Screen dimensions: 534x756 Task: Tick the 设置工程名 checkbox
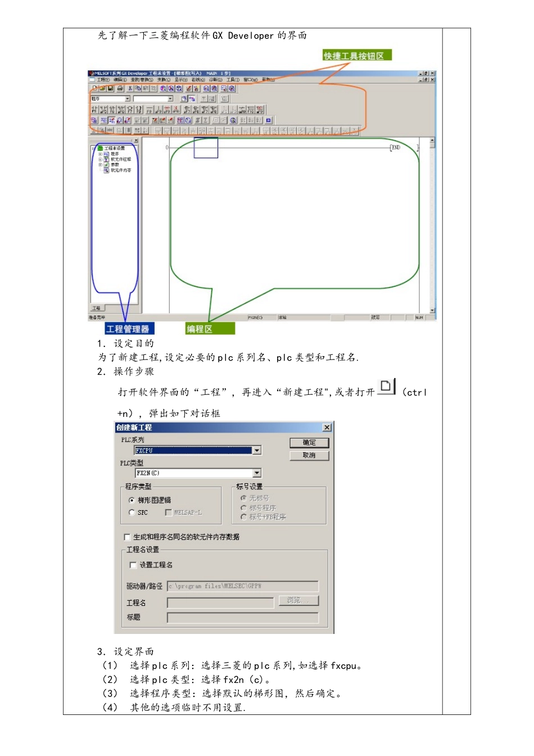(x=133, y=565)
